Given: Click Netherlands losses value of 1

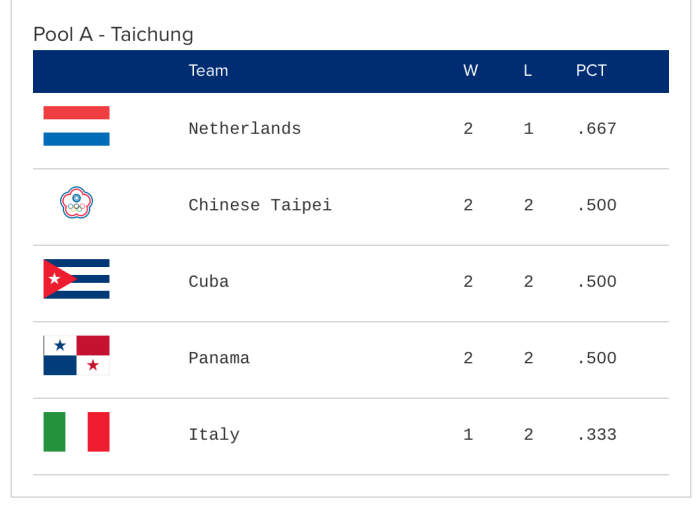Looking at the screenshot, I should pos(528,129).
